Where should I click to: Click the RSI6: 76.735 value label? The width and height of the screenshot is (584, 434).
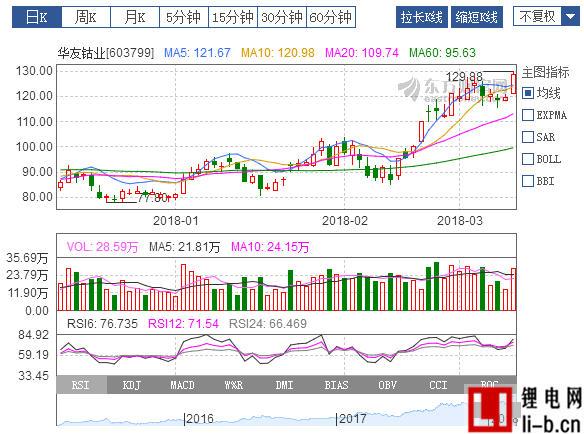pos(102,324)
